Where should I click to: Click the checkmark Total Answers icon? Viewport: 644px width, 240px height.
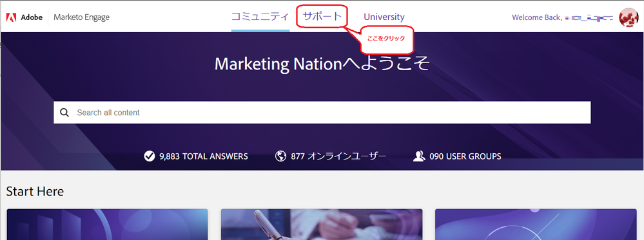(x=150, y=156)
